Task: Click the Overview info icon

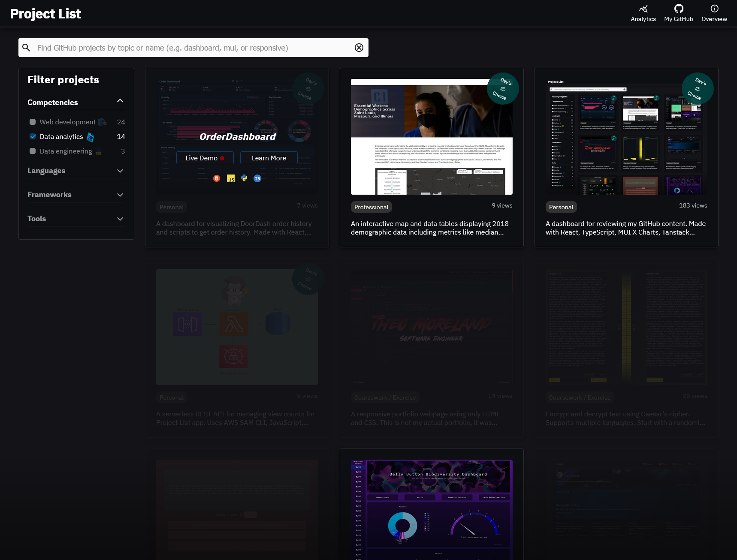Action: tap(714, 9)
